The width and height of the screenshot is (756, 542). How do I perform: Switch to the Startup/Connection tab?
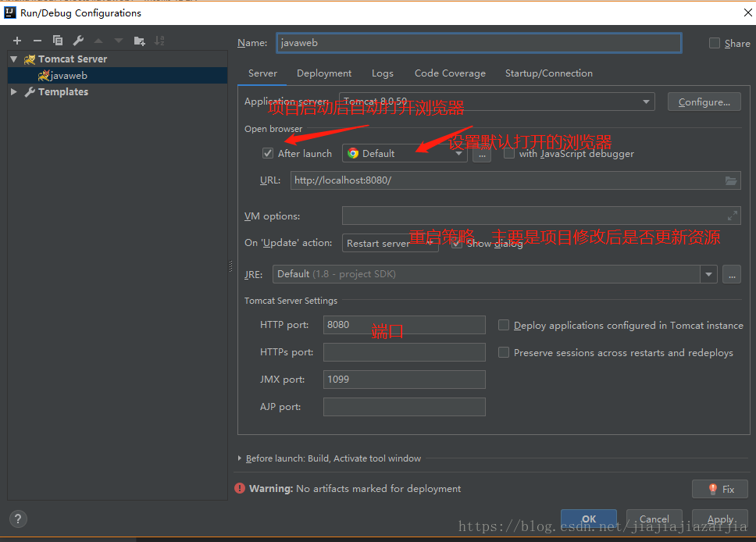pos(549,73)
